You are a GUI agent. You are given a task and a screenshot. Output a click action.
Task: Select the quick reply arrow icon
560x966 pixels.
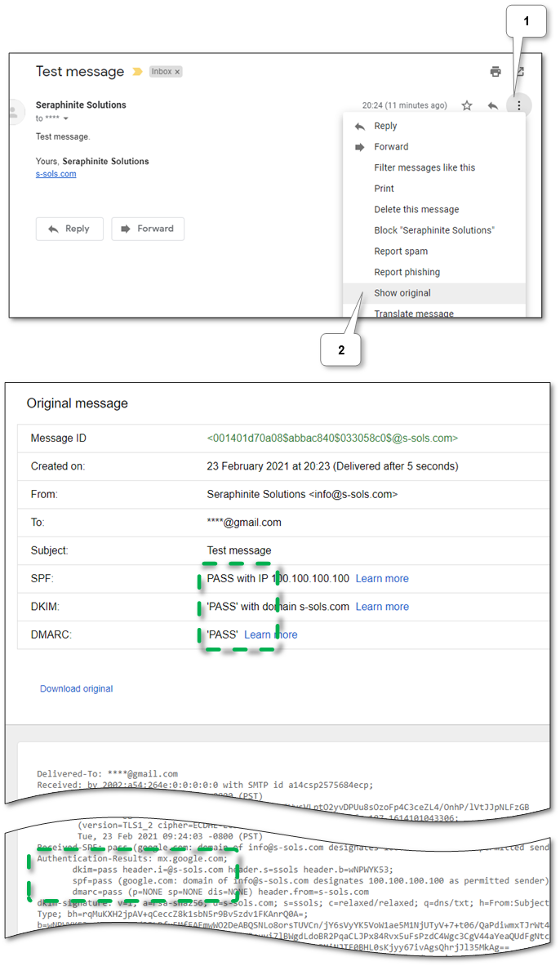(x=491, y=105)
